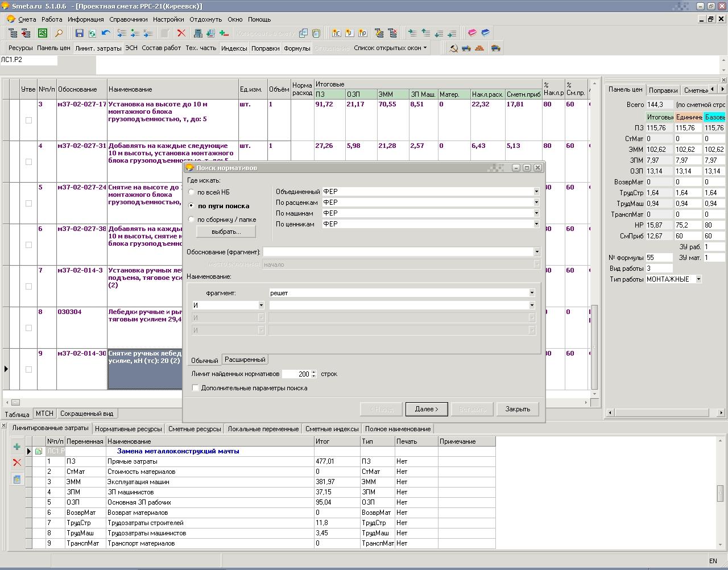Click the red minus green icon in toolbar
728x570 pixels.
(x=224, y=33)
